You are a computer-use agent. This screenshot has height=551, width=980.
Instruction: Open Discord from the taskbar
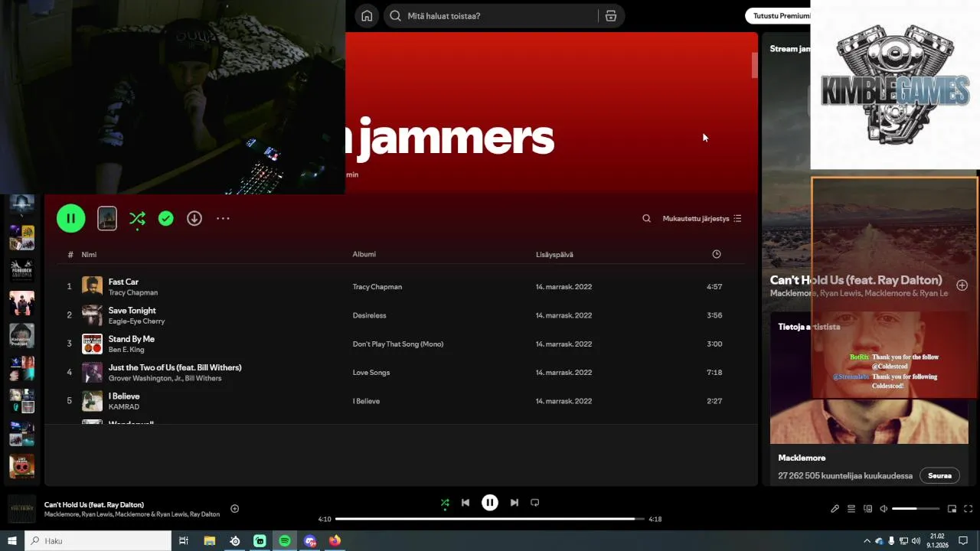(310, 541)
